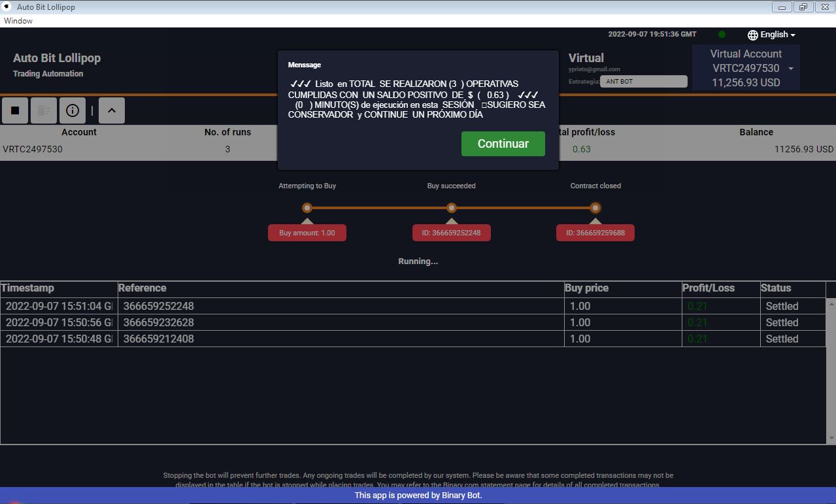Click the green connection status indicator
The width and height of the screenshot is (836, 504).
722,35
